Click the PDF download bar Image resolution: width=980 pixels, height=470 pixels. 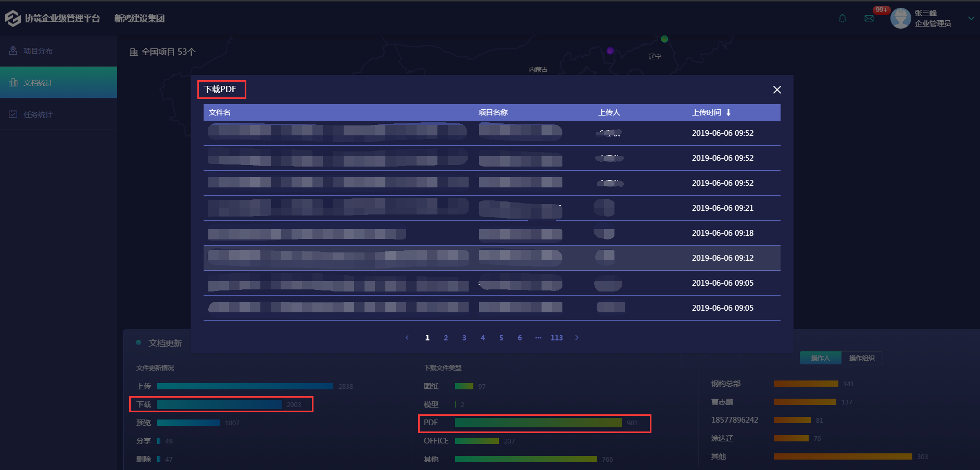[x=538, y=423]
